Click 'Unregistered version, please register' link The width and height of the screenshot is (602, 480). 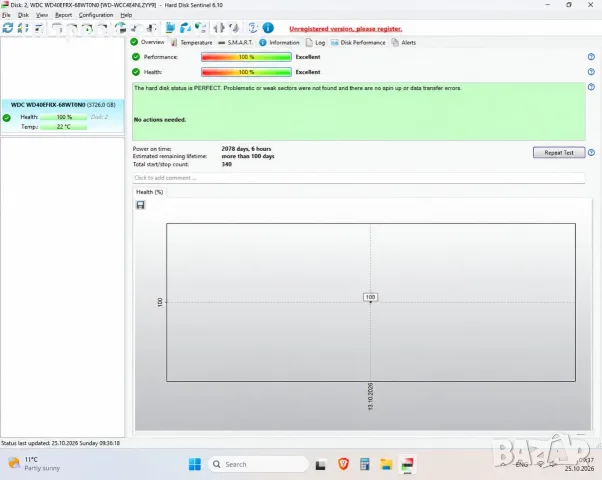(346, 29)
